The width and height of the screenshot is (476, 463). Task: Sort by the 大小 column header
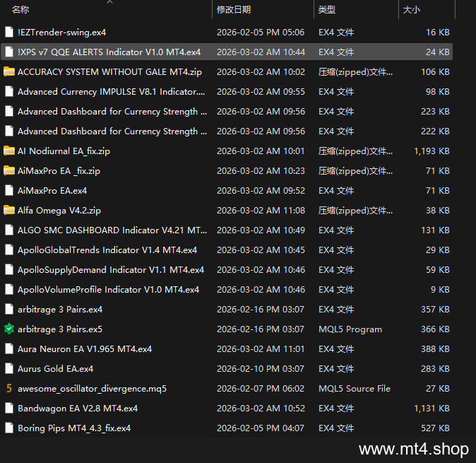coord(411,10)
